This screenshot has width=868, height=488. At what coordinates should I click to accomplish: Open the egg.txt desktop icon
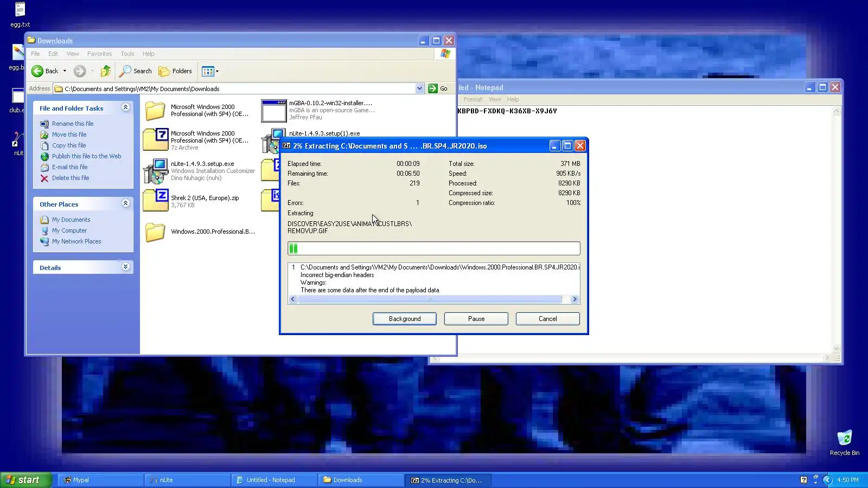pos(20,15)
